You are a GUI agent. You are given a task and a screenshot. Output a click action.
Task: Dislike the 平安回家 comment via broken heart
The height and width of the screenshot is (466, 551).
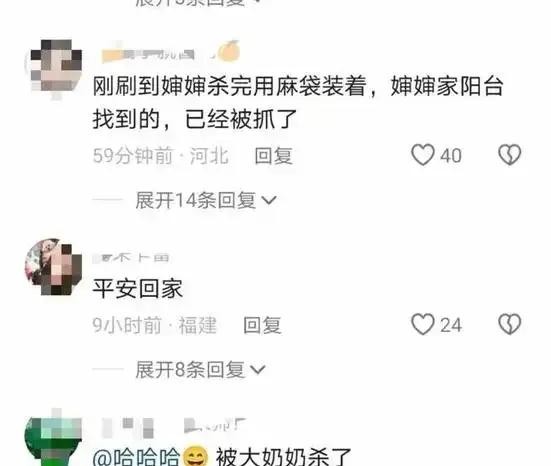tap(510, 324)
